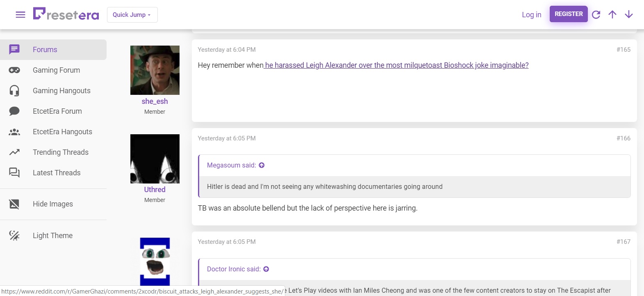Click post number #165
The image size is (644, 296).
pos(624,50)
